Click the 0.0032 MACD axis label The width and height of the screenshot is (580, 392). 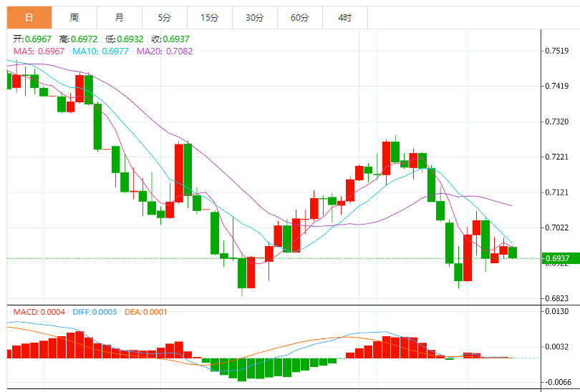pyautogui.click(x=557, y=346)
